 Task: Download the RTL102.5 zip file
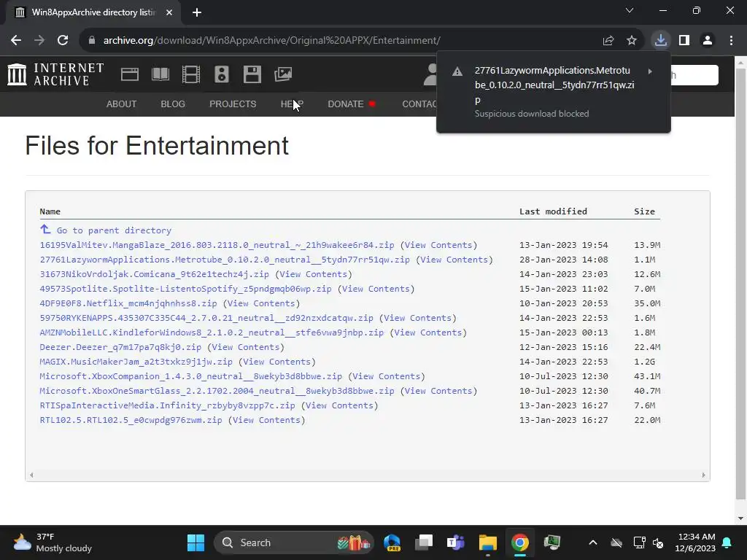pos(131,420)
